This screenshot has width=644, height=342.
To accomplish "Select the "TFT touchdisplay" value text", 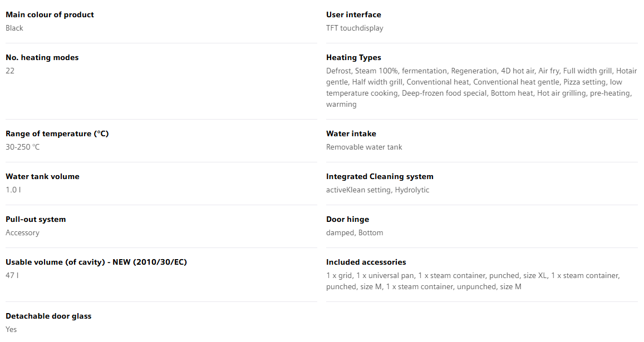I will [x=355, y=28].
